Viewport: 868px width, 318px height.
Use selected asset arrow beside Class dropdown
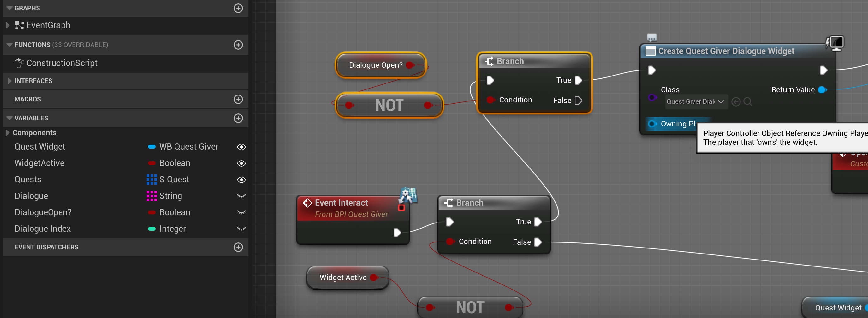point(736,101)
